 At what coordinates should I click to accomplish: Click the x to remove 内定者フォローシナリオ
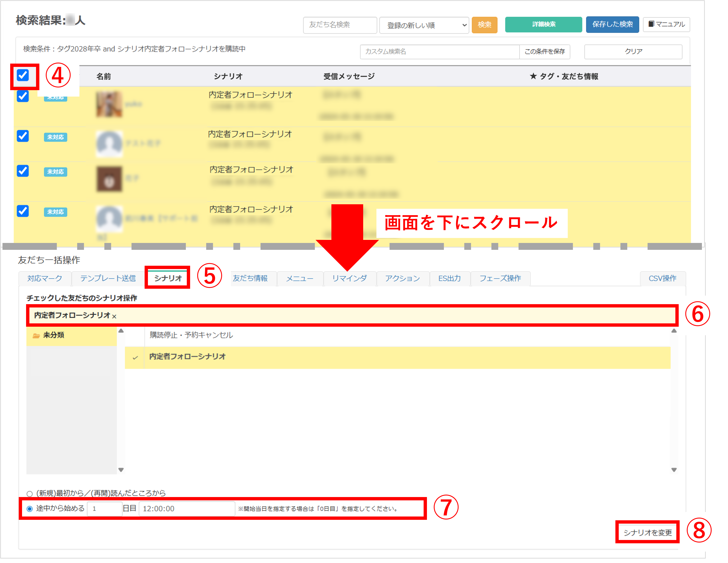tap(114, 316)
